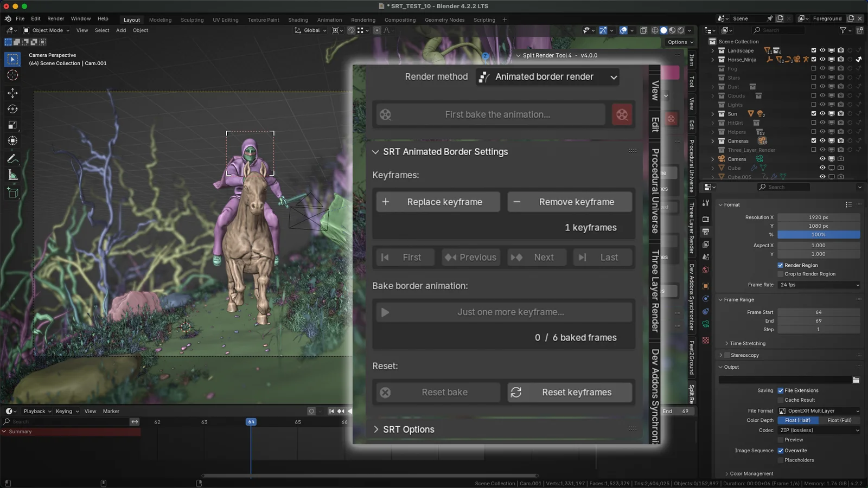The image size is (868, 488).
Task: Open the Outliner filter funnel icon
Action: coord(843,30)
